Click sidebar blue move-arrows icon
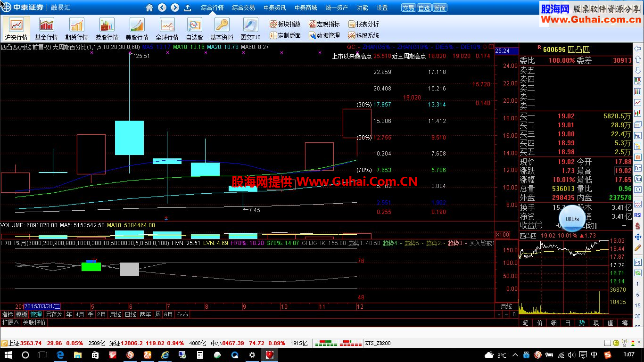 click(x=638, y=236)
